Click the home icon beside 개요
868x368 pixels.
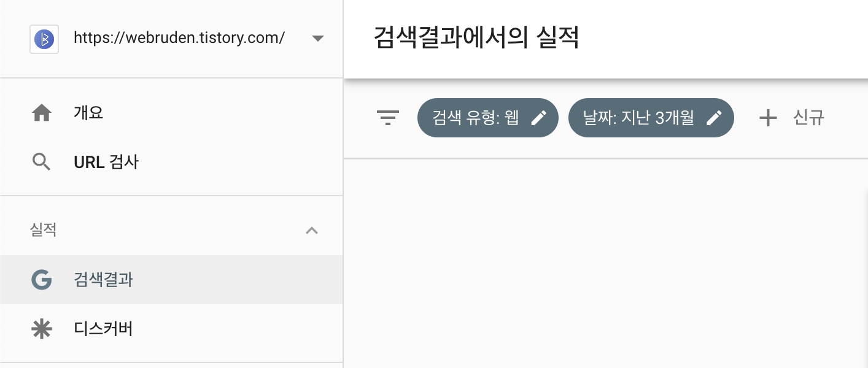click(x=42, y=113)
